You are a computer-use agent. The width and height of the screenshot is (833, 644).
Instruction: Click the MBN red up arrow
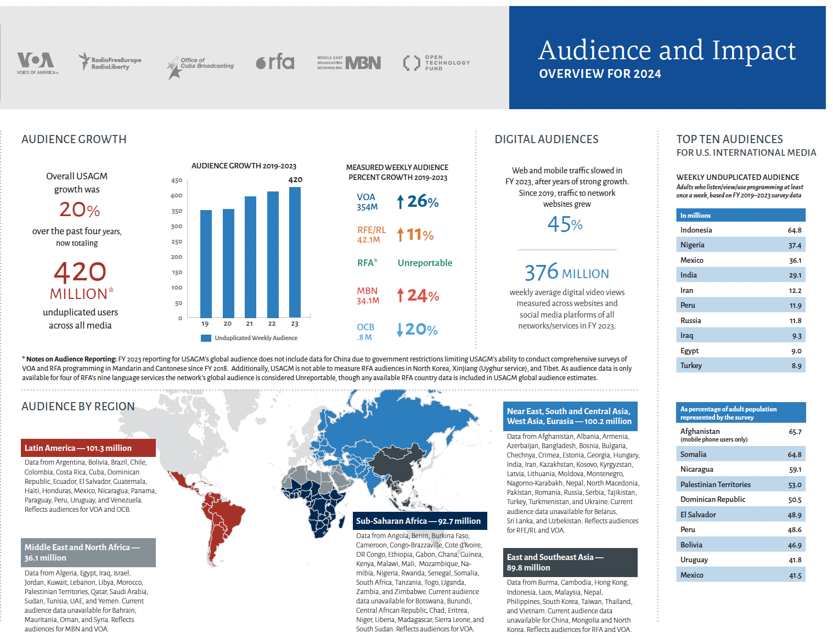[x=401, y=295]
